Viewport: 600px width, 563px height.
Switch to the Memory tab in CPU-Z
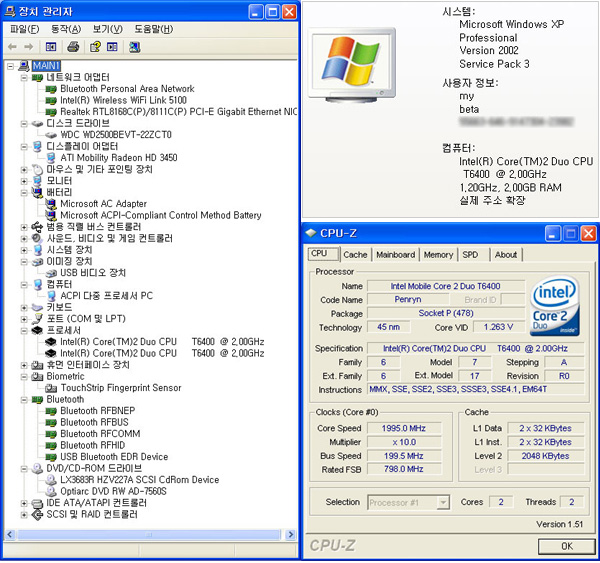click(x=439, y=255)
